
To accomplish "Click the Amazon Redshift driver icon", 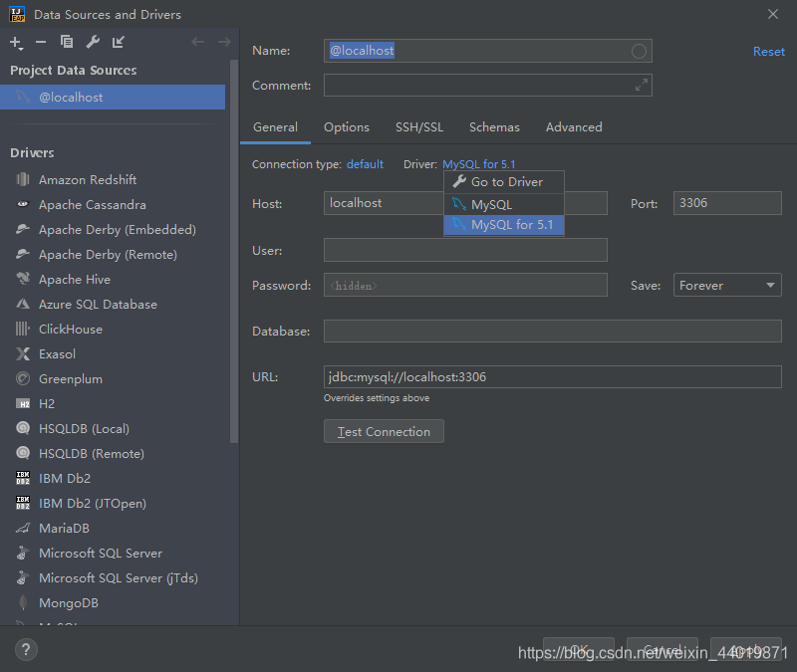I will (x=23, y=179).
